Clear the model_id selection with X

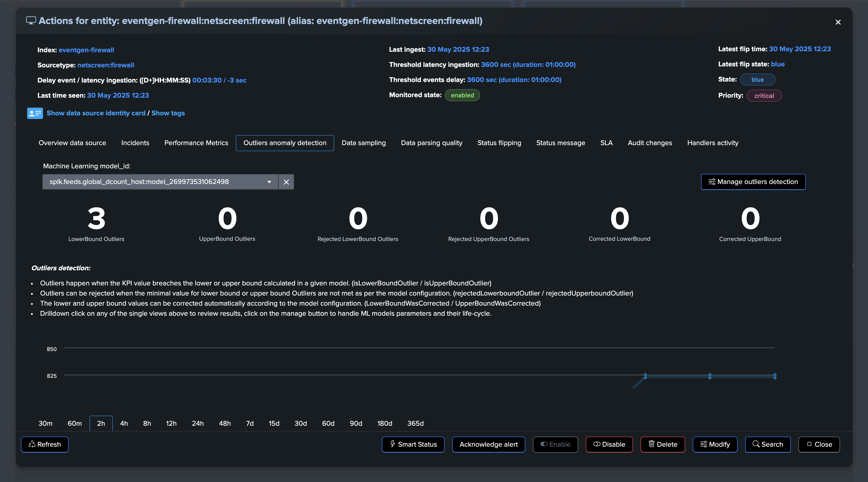pyautogui.click(x=286, y=182)
